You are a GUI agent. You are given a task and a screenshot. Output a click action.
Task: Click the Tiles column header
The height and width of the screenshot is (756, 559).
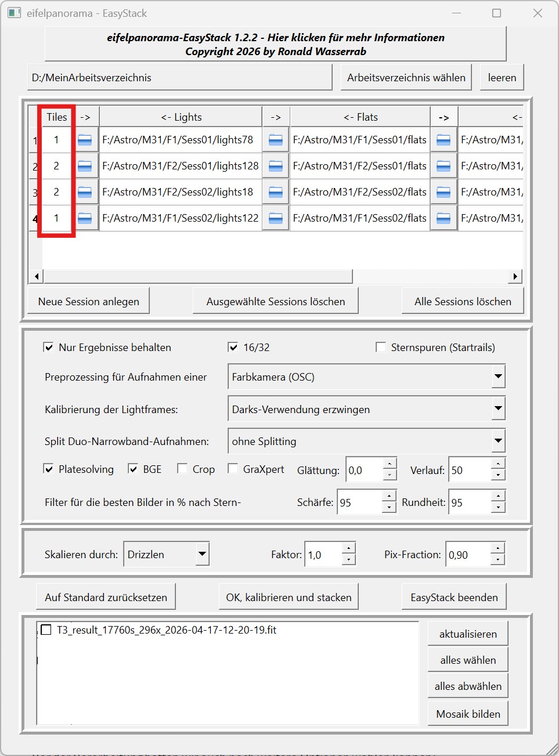click(x=57, y=117)
